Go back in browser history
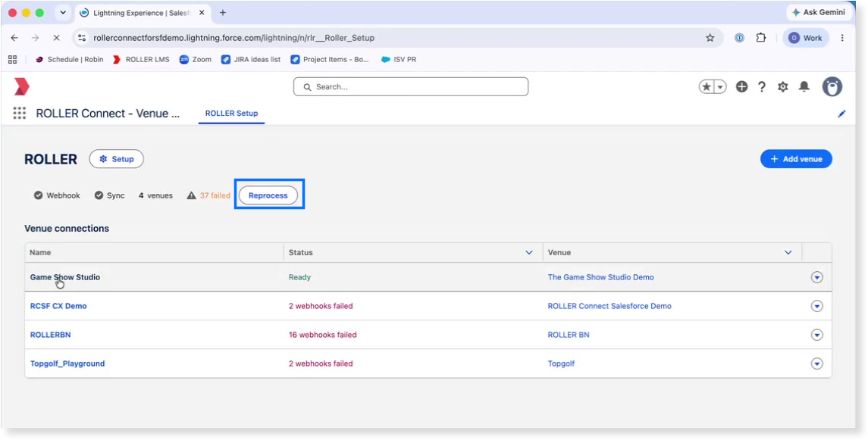Viewport: 868px width, 440px height. tap(14, 38)
